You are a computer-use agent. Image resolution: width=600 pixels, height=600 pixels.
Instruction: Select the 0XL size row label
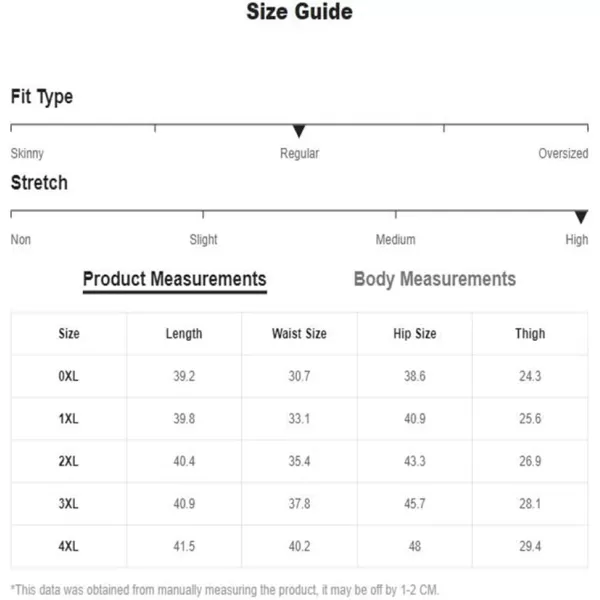(x=68, y=376)
